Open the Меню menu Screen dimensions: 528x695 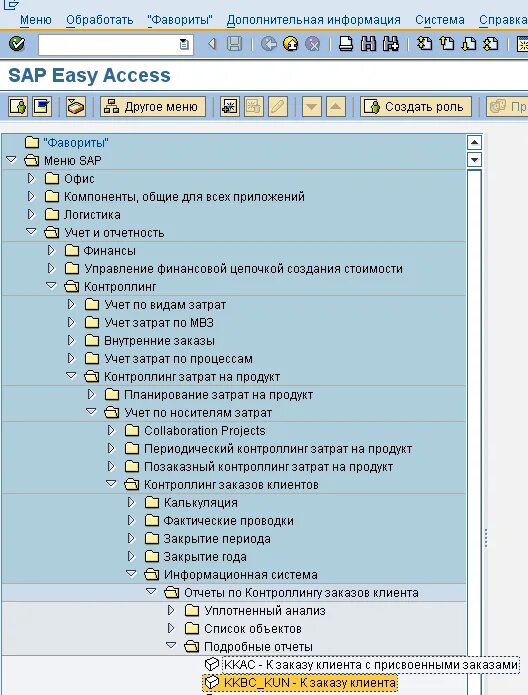(35, 20)
